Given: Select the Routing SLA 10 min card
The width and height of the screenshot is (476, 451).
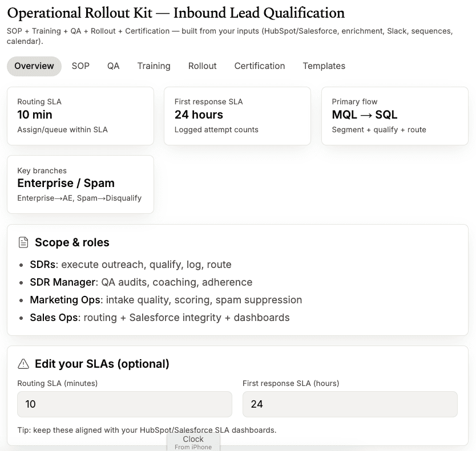Looking at the screenshot, I should coord(80,116).
